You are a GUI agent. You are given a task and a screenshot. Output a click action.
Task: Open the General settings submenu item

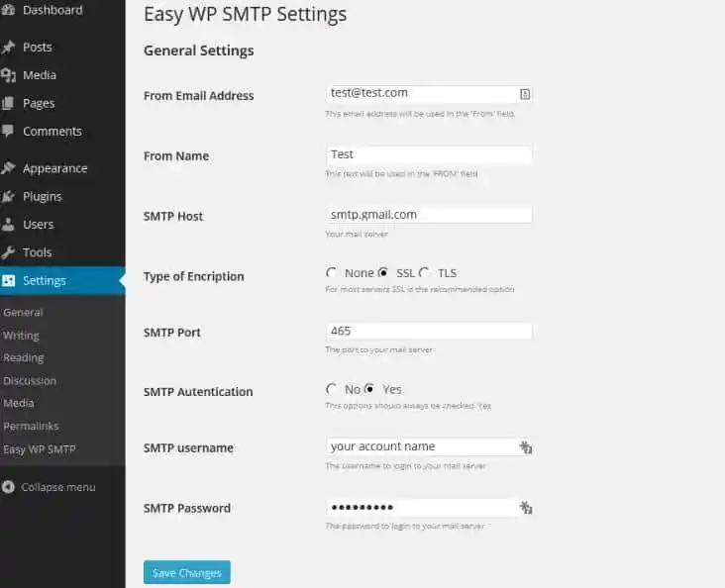click(x=23, y=312)
